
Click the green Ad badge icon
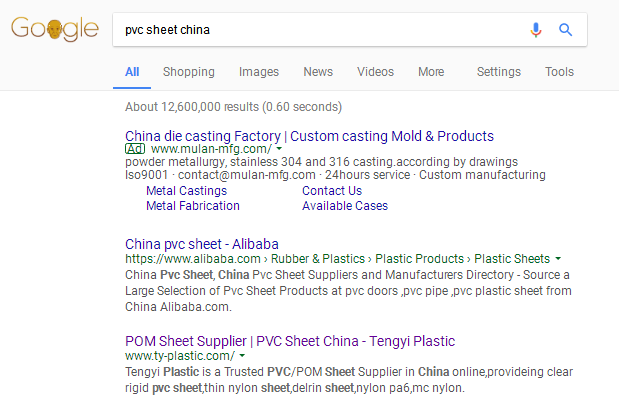135,149
